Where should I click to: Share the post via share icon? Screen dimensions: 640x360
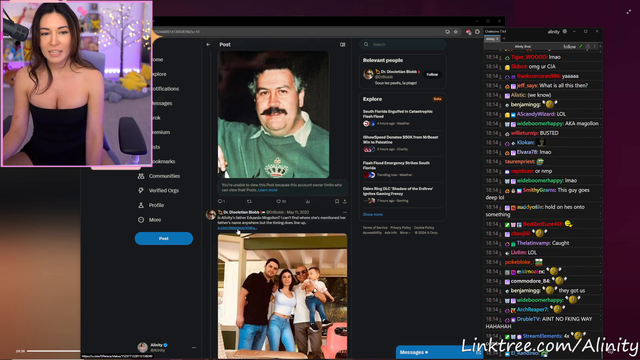click(x=345, y=201)
